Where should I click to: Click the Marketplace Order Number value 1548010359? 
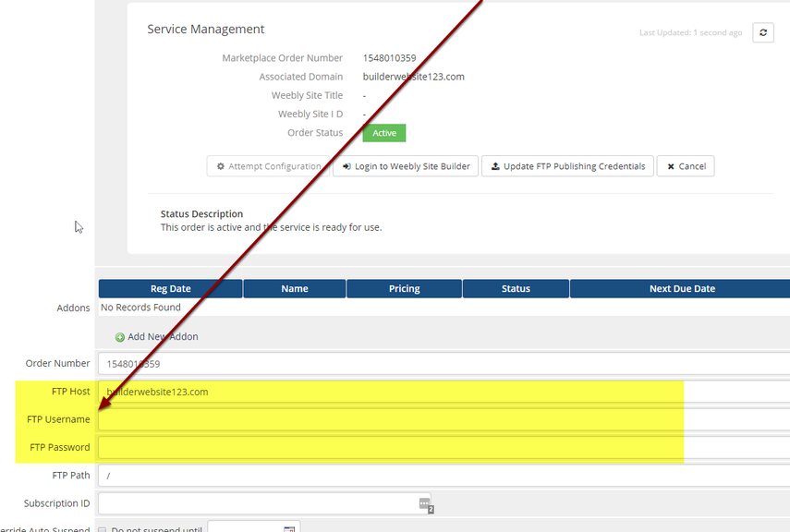click(390, 58)
